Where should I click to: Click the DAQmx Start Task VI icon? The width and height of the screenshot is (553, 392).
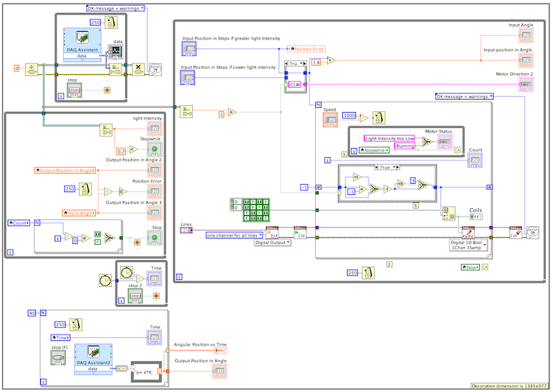pyautogui.click(x=300, y=233)
